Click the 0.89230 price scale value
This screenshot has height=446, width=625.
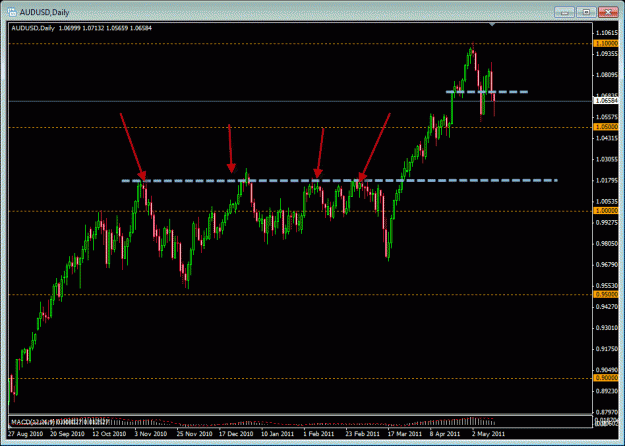[x=607, y=391]
